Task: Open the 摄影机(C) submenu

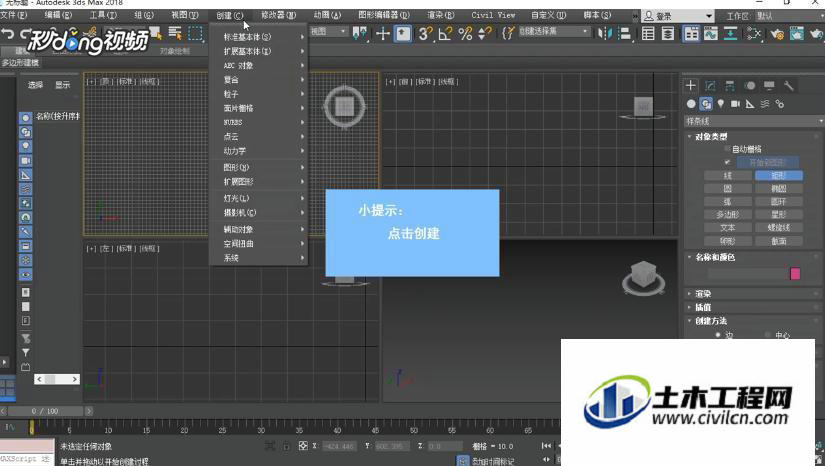Action: [x=259, y=212]
